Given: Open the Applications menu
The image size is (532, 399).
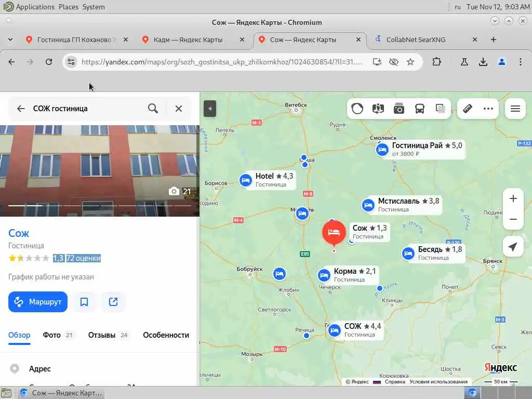Looking at the screenshot, I should coord(35,7).
